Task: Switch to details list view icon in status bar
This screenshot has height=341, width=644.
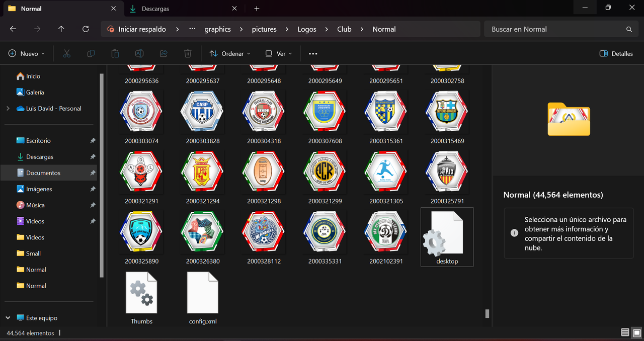Action: [625, 332]
